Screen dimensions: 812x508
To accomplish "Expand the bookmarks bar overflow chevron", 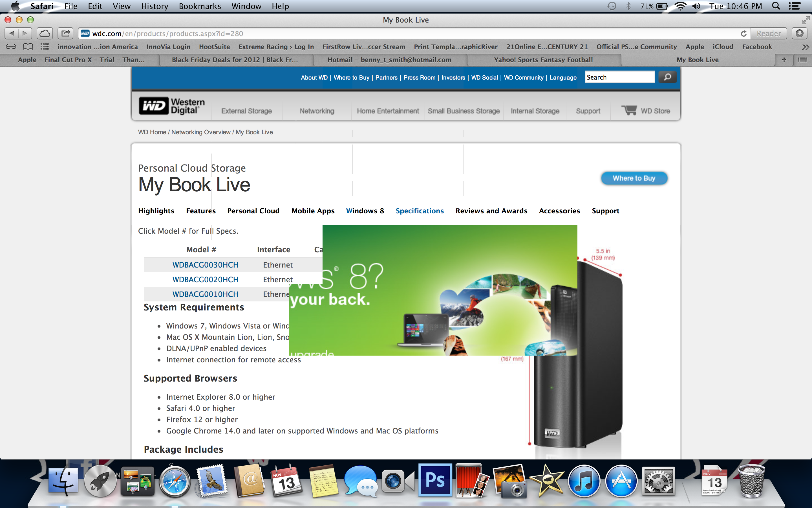I will pos(805,47).
